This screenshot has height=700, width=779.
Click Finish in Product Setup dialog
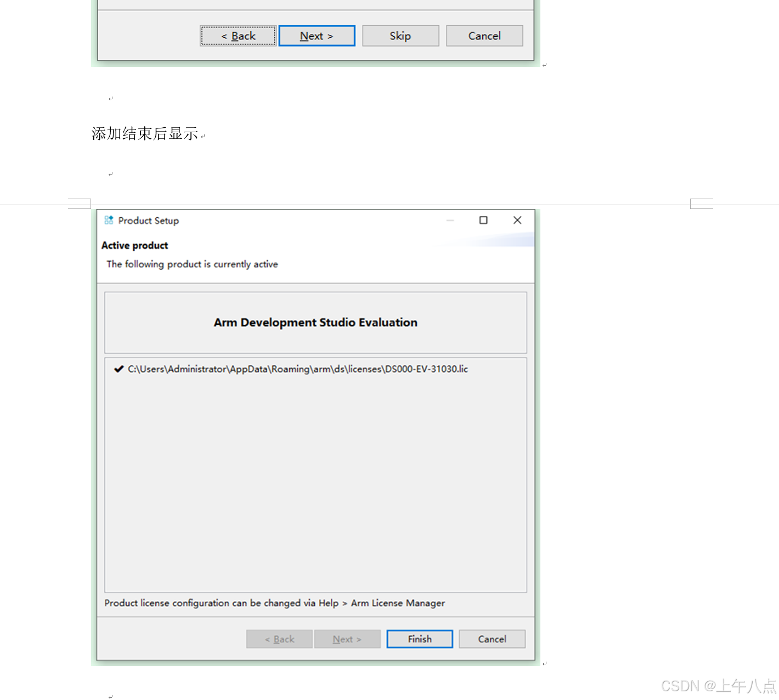(420, 639)
